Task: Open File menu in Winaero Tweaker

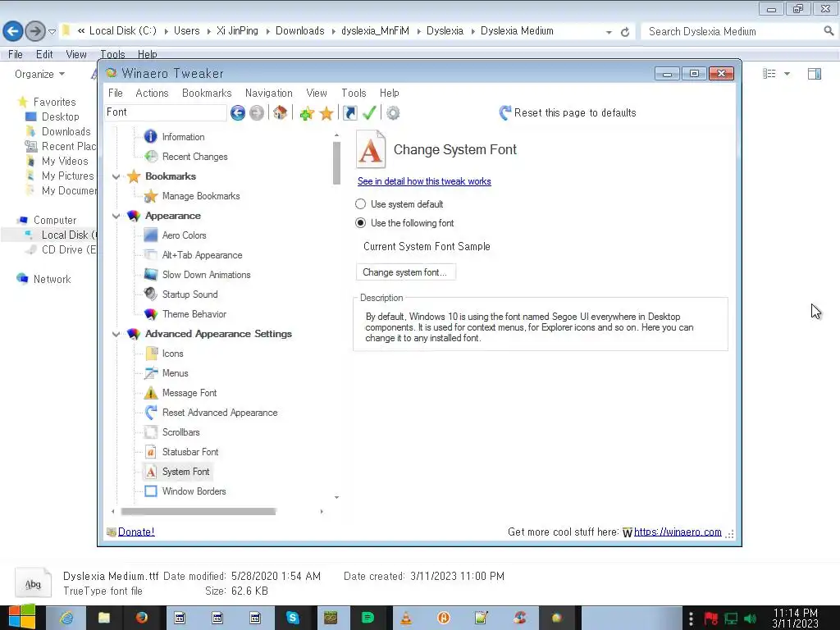Action: click(x=115, y=93)
